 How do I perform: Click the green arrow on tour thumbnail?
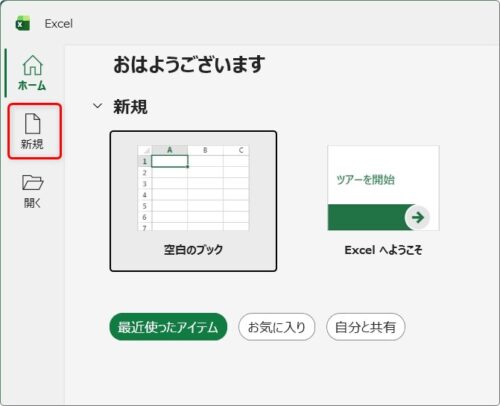point(417,217)
